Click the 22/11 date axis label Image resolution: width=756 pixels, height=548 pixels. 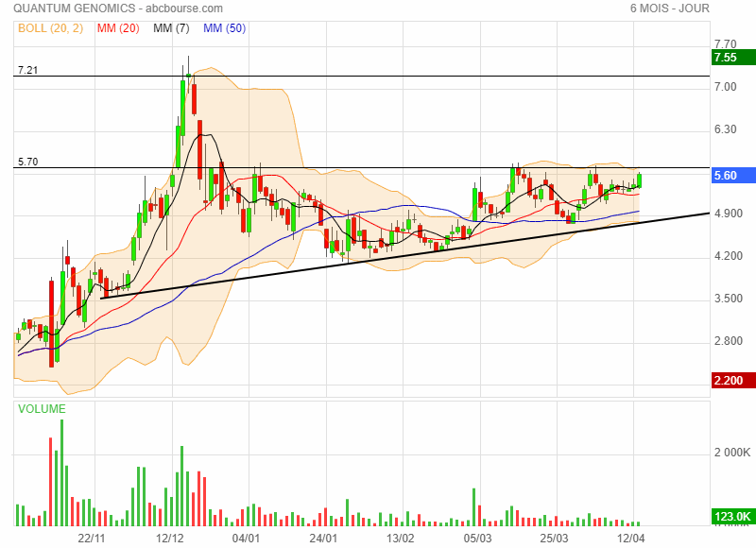pyautogui.click(x=92, y=538)
